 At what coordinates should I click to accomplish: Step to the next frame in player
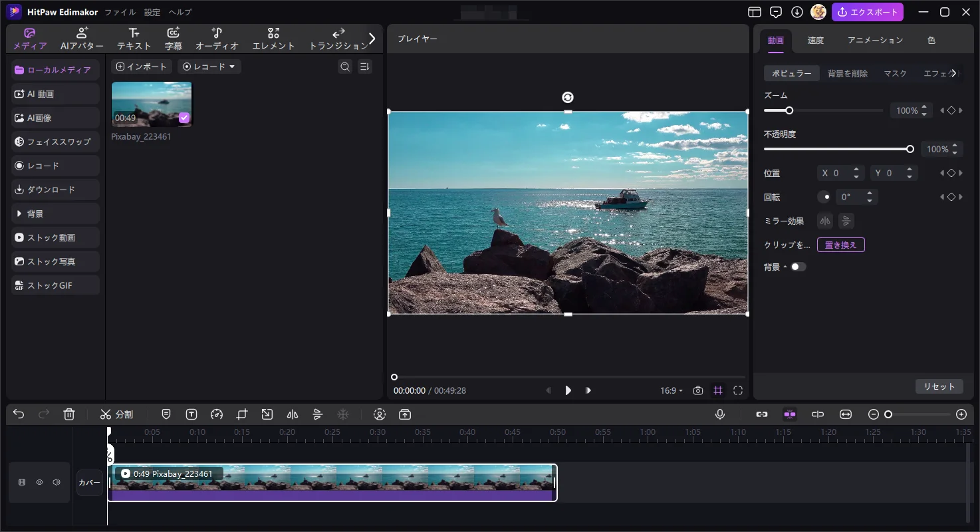pyautogui.click(x=588, y=390)
